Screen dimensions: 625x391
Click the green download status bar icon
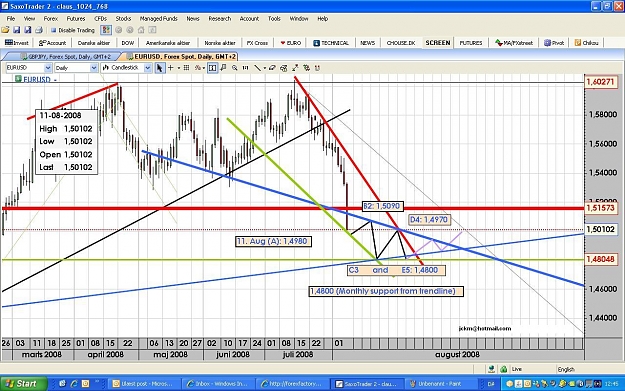click(492, 369)
